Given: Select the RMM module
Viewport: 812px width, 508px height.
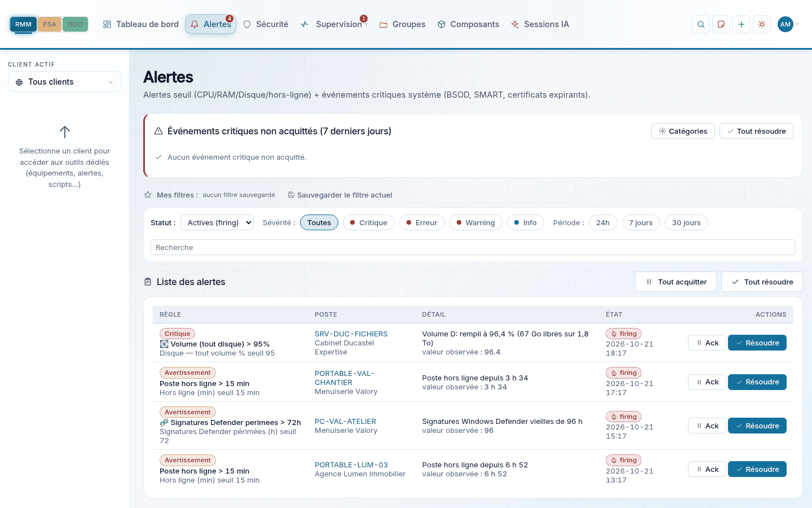Looking at the screenshot, I should click(23, 24).
